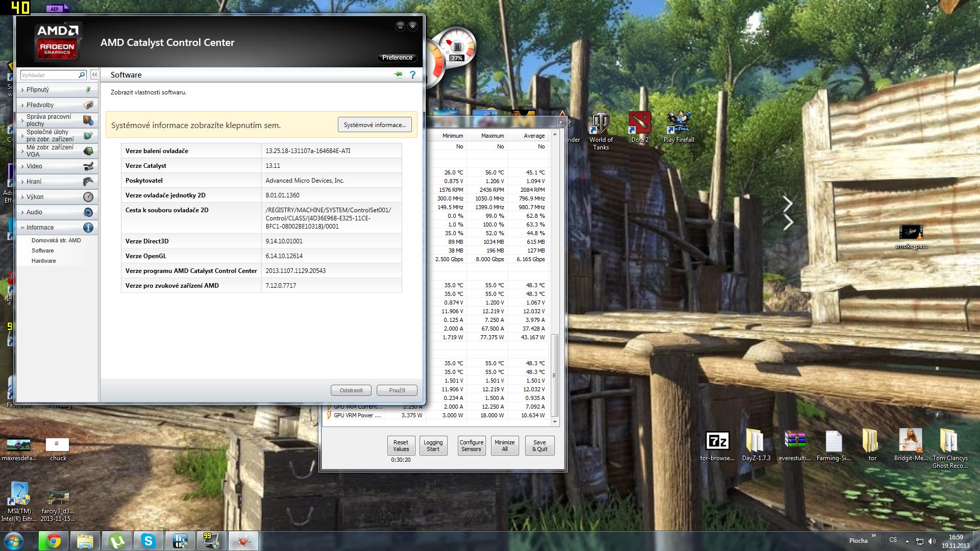
Task: Open Skype from the taskbar
Action: pyautogui.click(x=148, y=541)
